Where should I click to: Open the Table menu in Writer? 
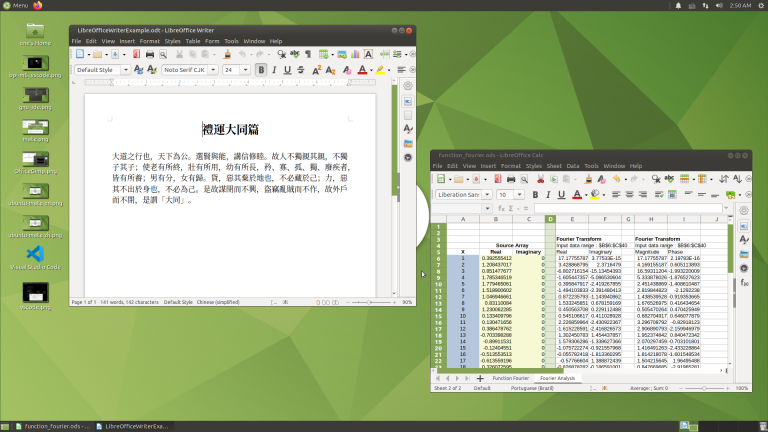click(x=192, y=41)
